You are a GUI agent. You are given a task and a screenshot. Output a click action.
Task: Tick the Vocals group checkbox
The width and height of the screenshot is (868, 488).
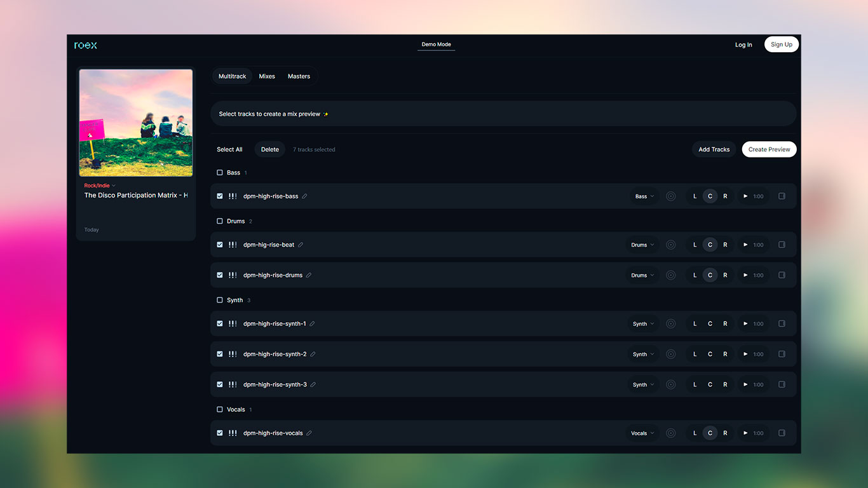tap(220, 410)
